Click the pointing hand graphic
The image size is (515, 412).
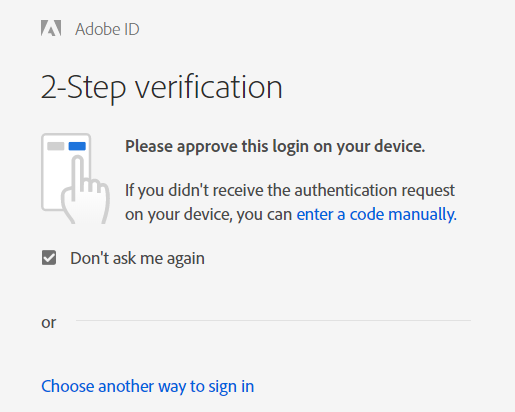85,190
